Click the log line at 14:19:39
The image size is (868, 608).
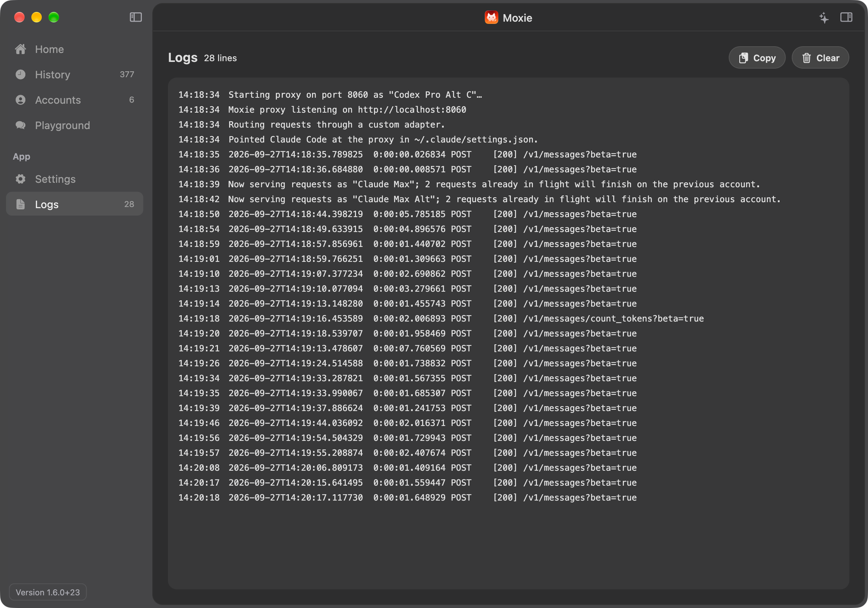[x=407, y=408]
